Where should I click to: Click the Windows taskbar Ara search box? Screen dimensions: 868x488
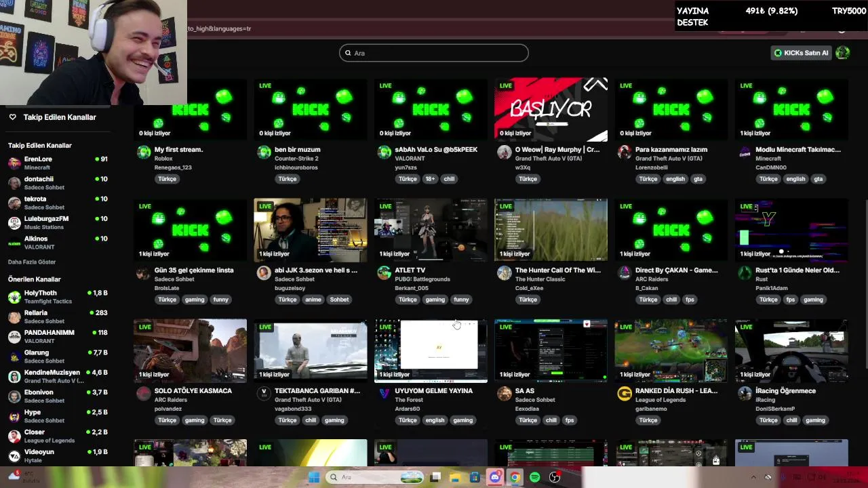coord(375,477)
